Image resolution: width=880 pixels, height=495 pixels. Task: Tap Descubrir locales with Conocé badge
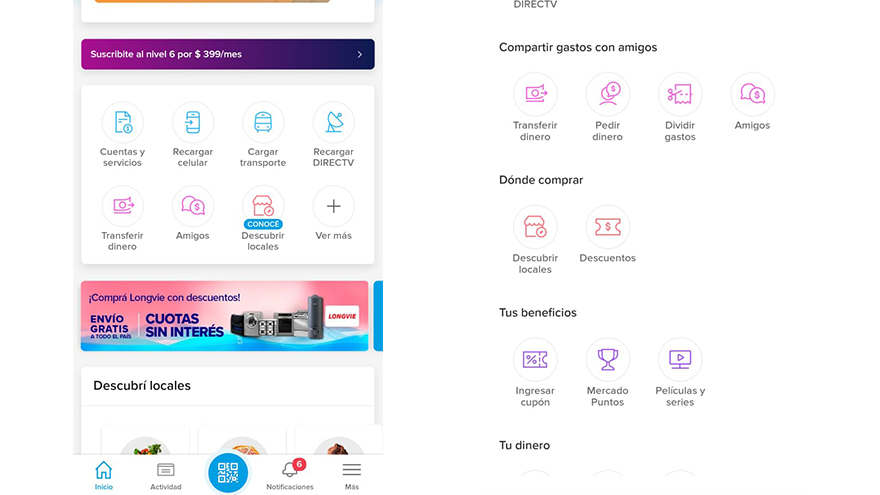point(263,207)
